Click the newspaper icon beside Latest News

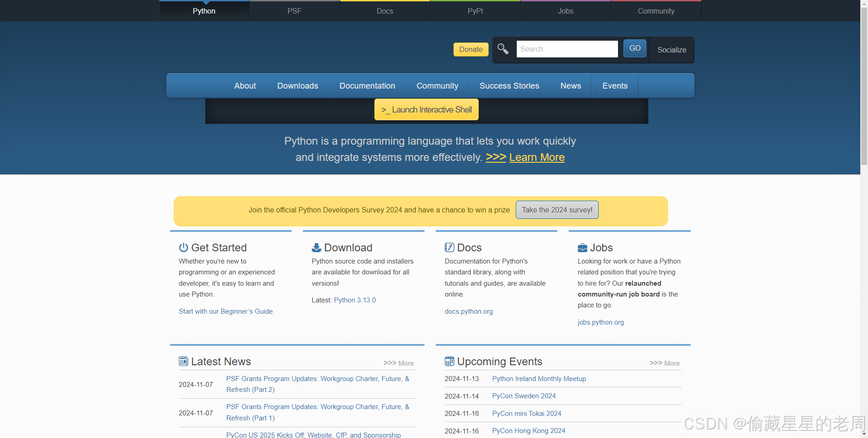pos(183,361)
